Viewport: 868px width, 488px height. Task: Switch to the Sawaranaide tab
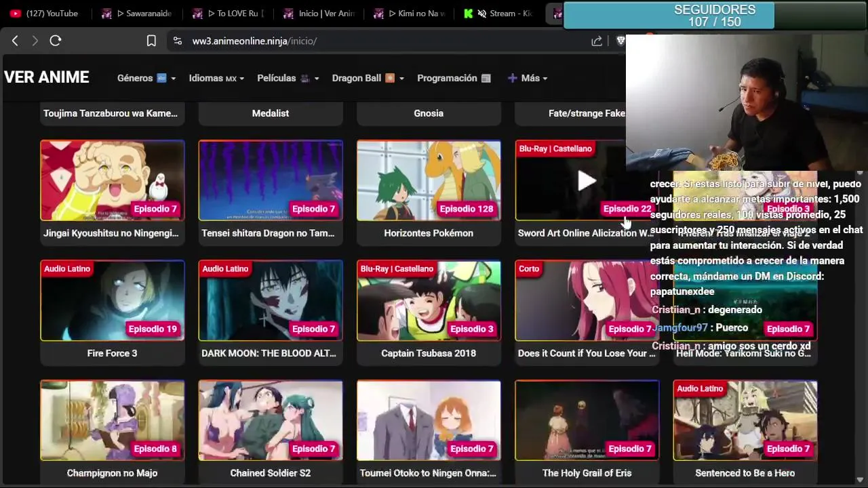(136, 13)
